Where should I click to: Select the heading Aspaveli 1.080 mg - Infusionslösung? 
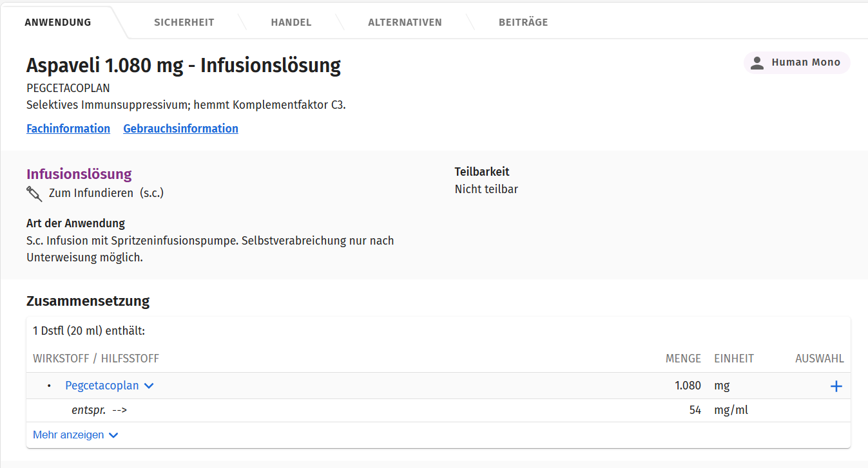point(184,66)
